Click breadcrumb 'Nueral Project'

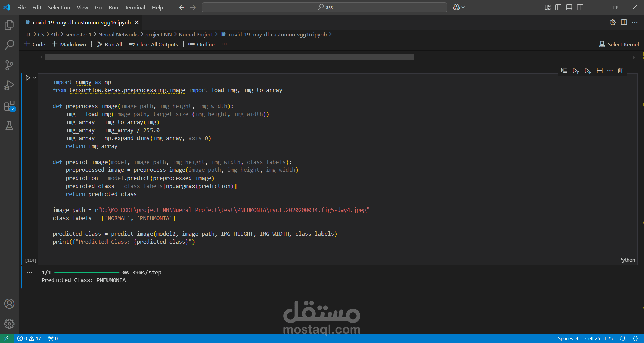pyautogui.click(x=196, y=34)
